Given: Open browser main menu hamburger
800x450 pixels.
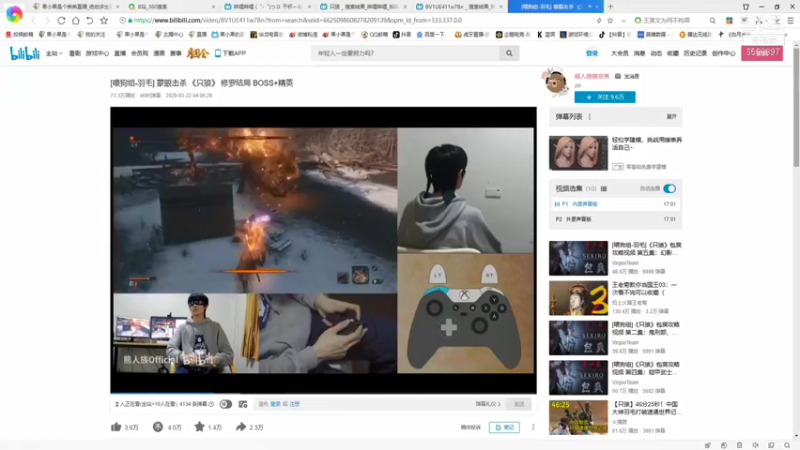Looking at the screenshot, I should pyautogui.click(x=790, y=20).
